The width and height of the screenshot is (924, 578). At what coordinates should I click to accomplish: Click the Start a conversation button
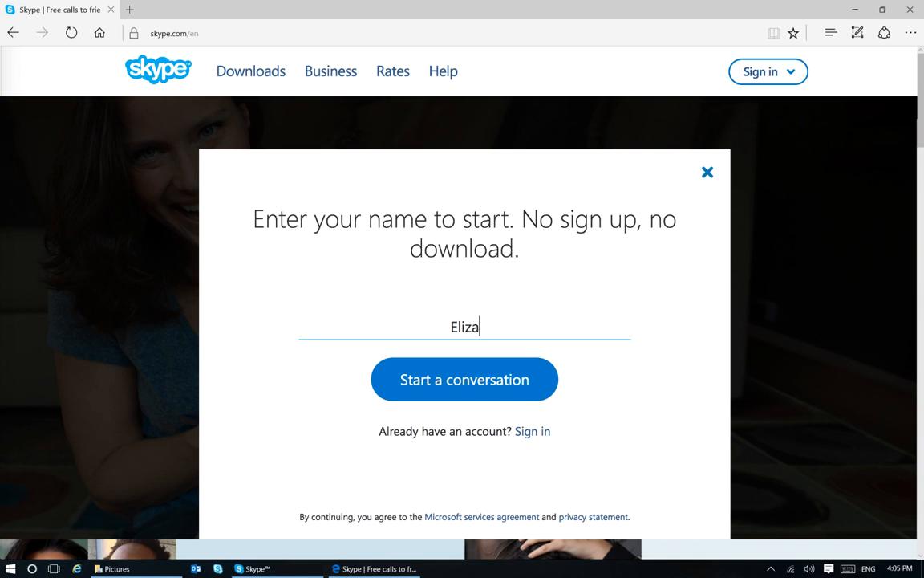coord(464,379)
